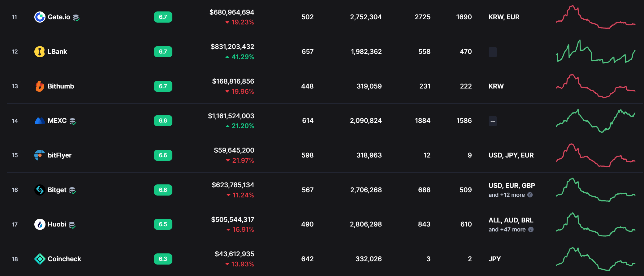The width and height of the screenshot is (644, 276).
Task: Open the Coincheck exchange link
Action: pos(64,259)
